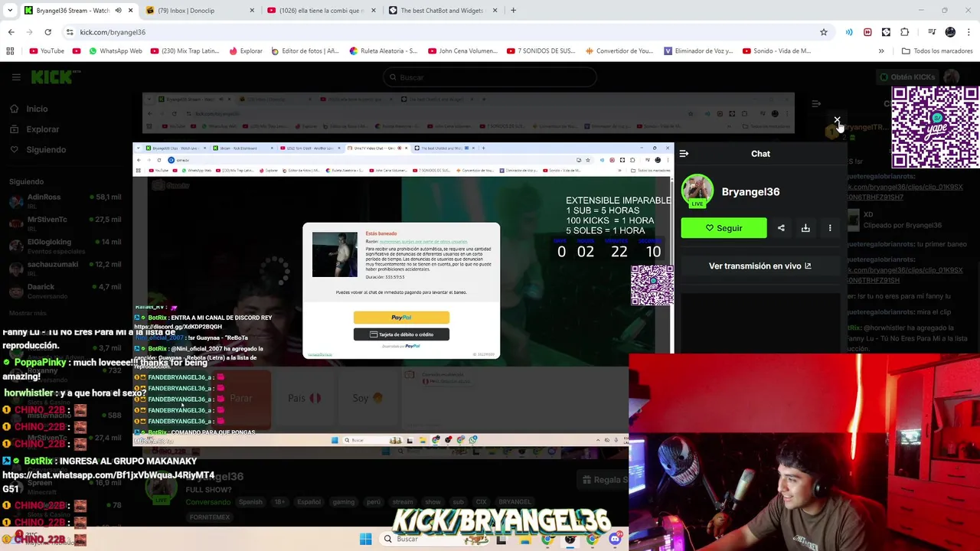Image resolution: width=980 pixels, height=551 pixels.
Task: Click the Bryangel36 name in clip popup
Action: coord(750,192)
